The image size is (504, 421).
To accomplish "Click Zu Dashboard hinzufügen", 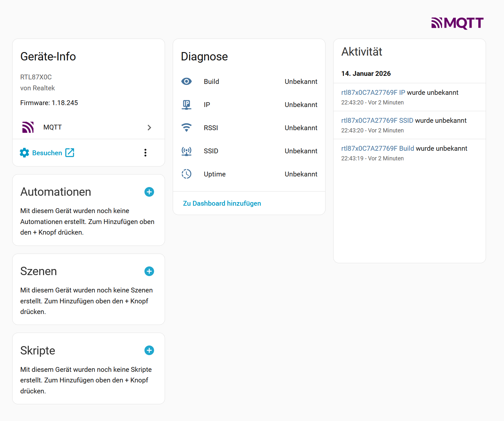I will coord(222,203).
